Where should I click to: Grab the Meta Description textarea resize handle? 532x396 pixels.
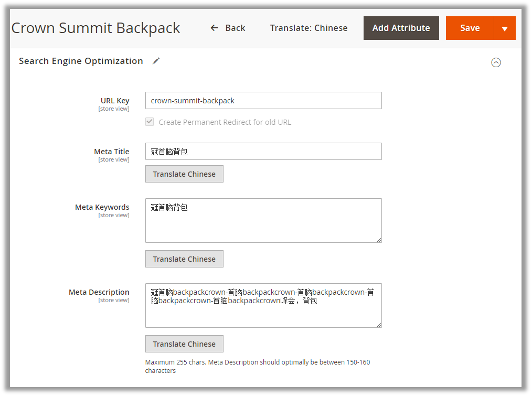click(x=378, y=324)
